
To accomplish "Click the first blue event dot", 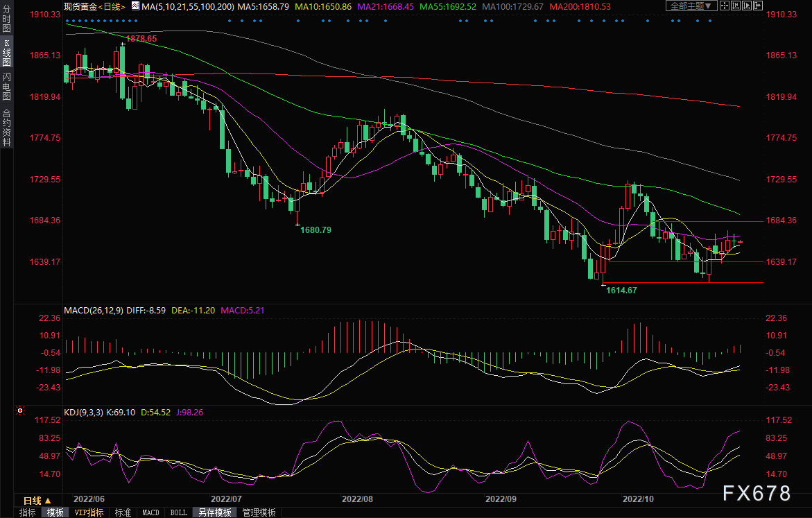I will 67,20.
